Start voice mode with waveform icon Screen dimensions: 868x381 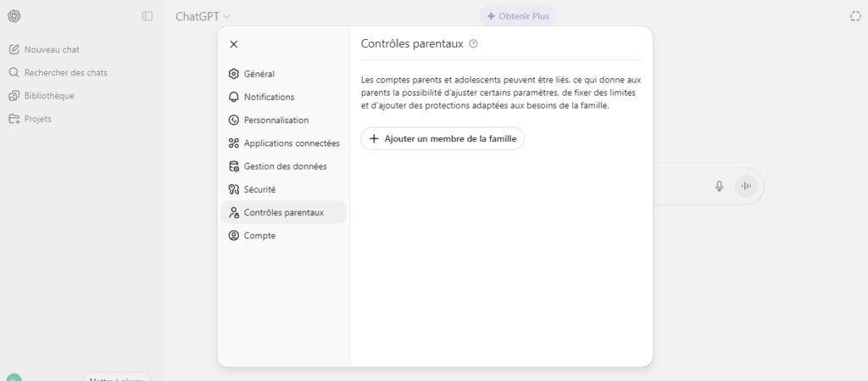click(746, 187)
